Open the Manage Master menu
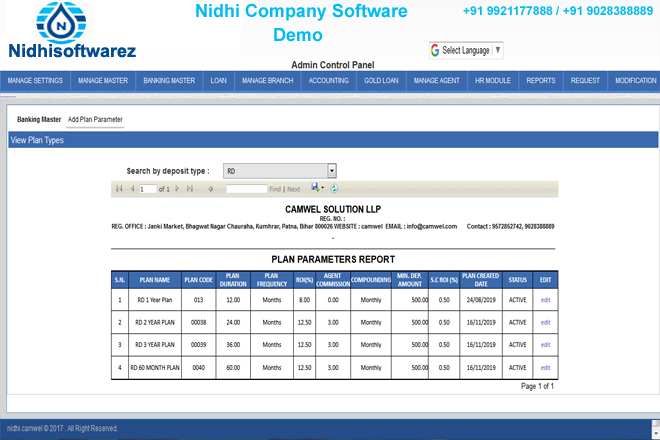This screenshot has width=660, height=440. pyautogui.click(x=103, y=80)
